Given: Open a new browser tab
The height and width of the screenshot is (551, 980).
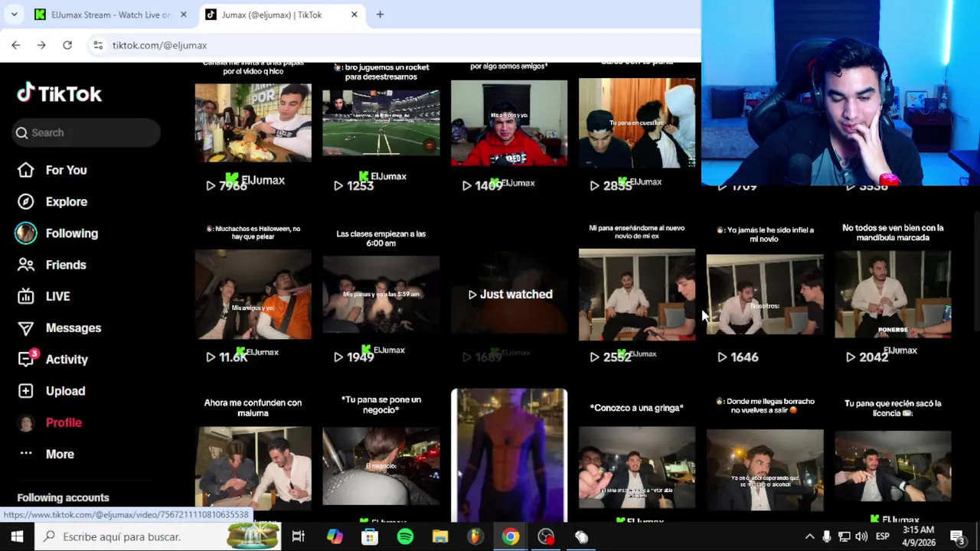Looking at the screenshot, I should point(380,15).
